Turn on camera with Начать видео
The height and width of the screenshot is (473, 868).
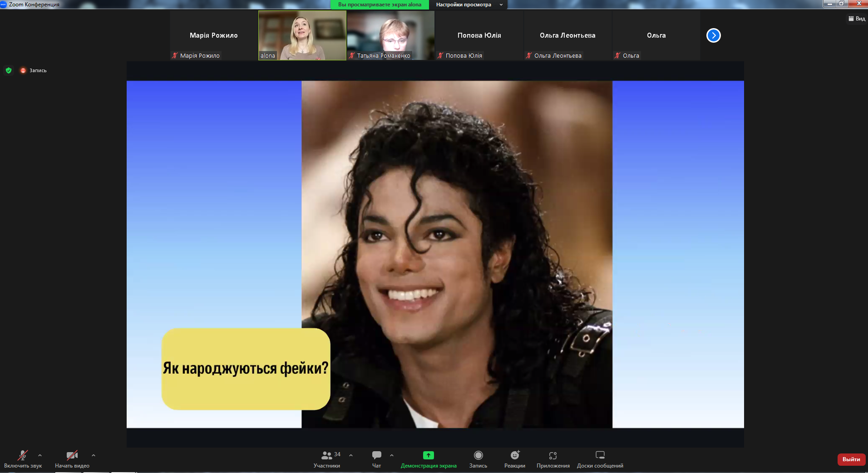(72, 455)
